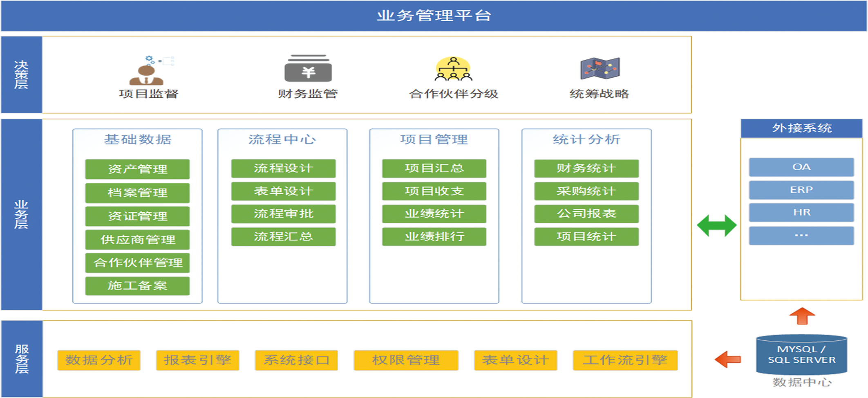Click the 业务管理平台 title banner
The width and height of the screenshot is (868, 398).
434,16
